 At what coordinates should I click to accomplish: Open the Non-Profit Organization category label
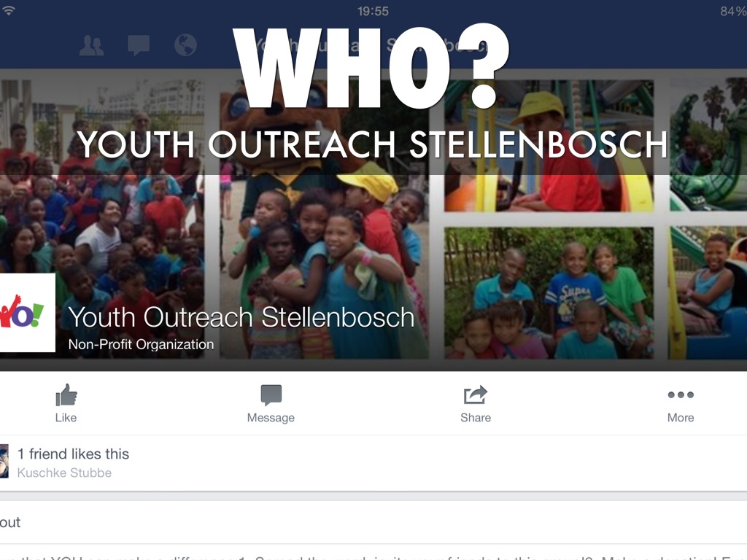pyautogui.click(x=141, y=344)
